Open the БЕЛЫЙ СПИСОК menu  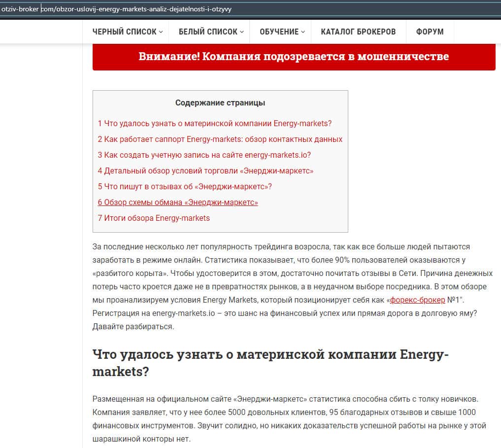211,32
